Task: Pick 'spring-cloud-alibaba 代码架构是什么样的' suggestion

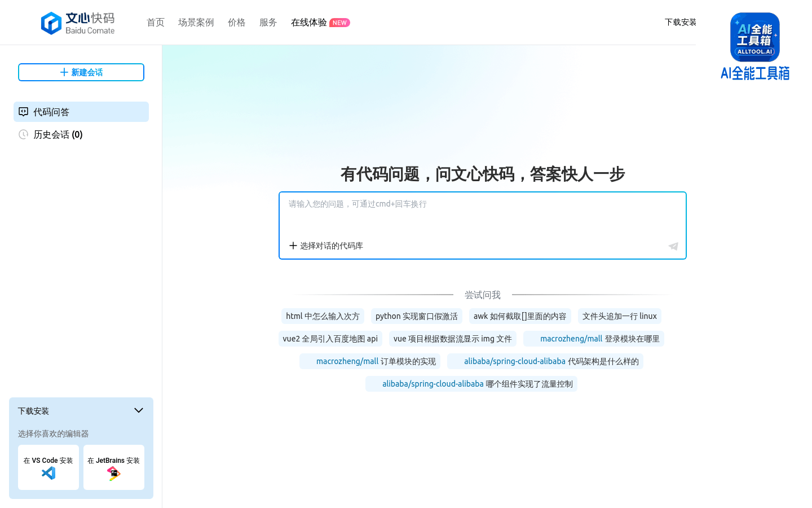Action: [x=545, y=361]
